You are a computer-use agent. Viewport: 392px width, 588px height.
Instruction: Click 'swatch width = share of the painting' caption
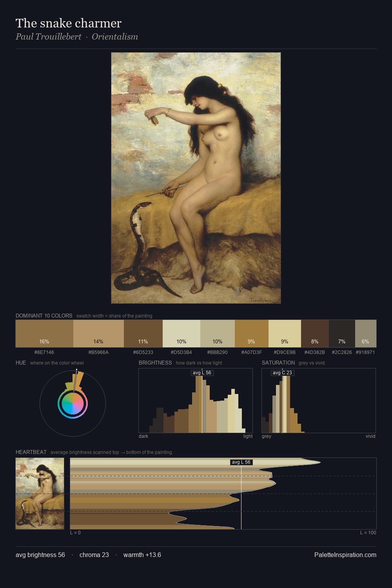114,316
